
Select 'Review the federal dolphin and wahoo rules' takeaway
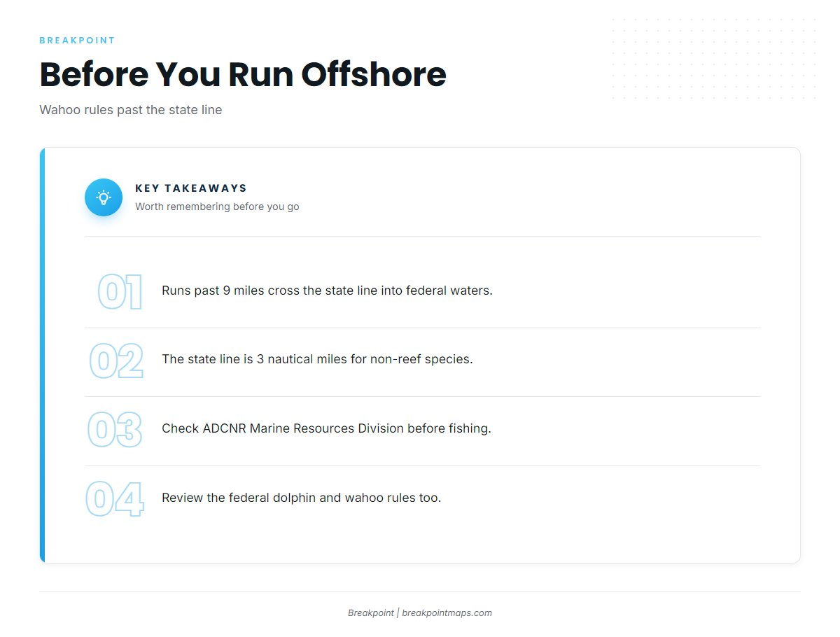point(301,498)
